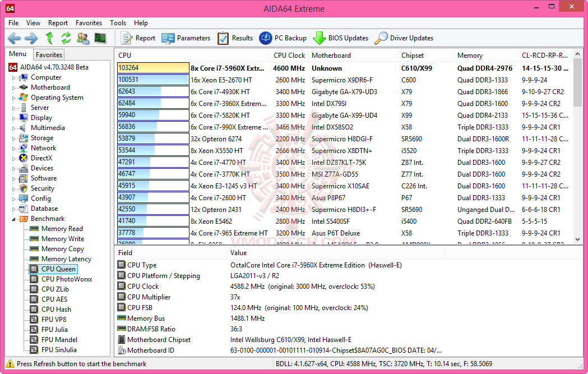Select Software in the tree
Image resolution: width=588 pixels, height=374 pixels.
(x=44, y=178)
